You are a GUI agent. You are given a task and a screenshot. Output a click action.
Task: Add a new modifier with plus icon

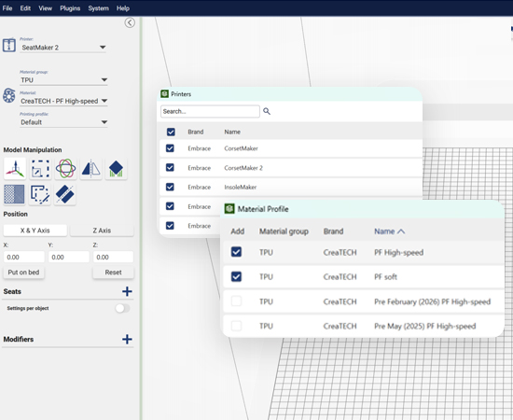[127, 339]
